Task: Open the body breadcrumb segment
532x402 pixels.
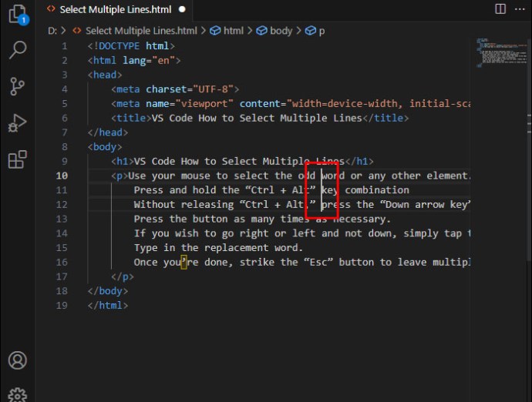Action: click(281, 31)
